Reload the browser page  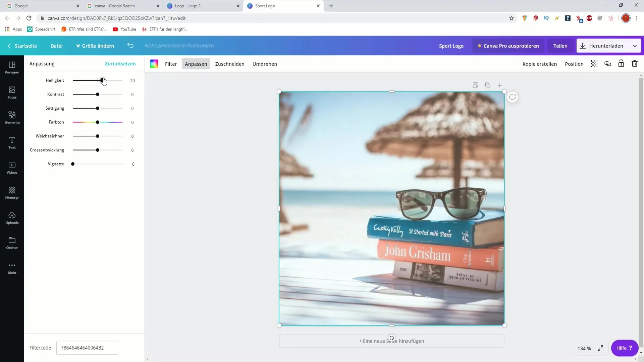click(29, 18)
